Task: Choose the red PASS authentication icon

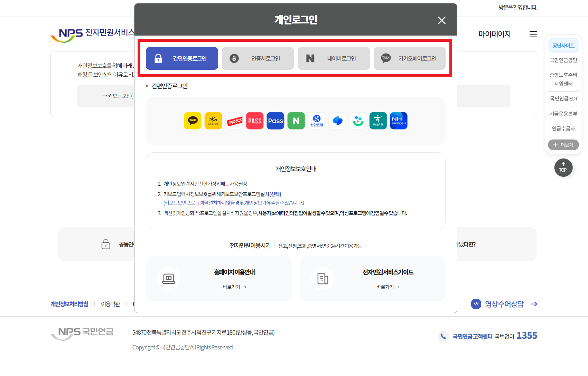Action: pyautogui.click(x=255, y=121)
